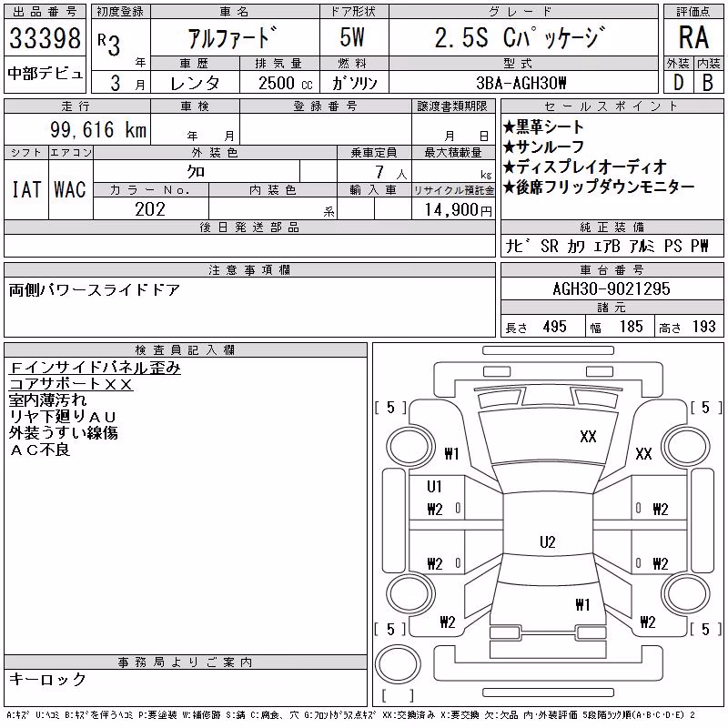This screenshot has height=728, width=728.
Task: Click the inspector note Fインサイドパネル歪み
Action: click(x=95, y=368)
